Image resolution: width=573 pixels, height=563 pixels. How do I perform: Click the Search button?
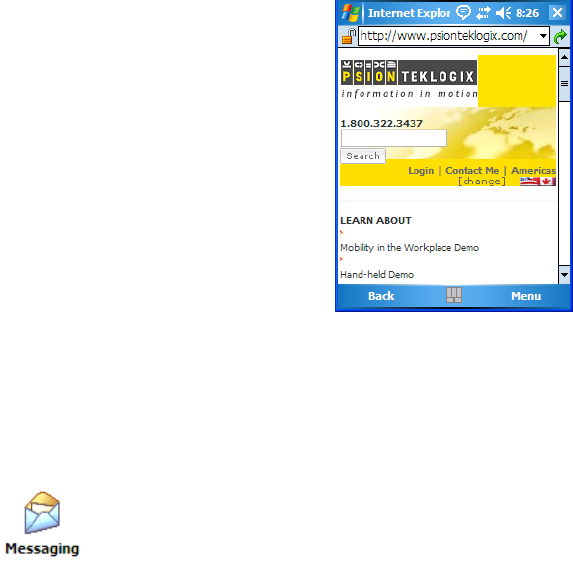pos(363,156)
